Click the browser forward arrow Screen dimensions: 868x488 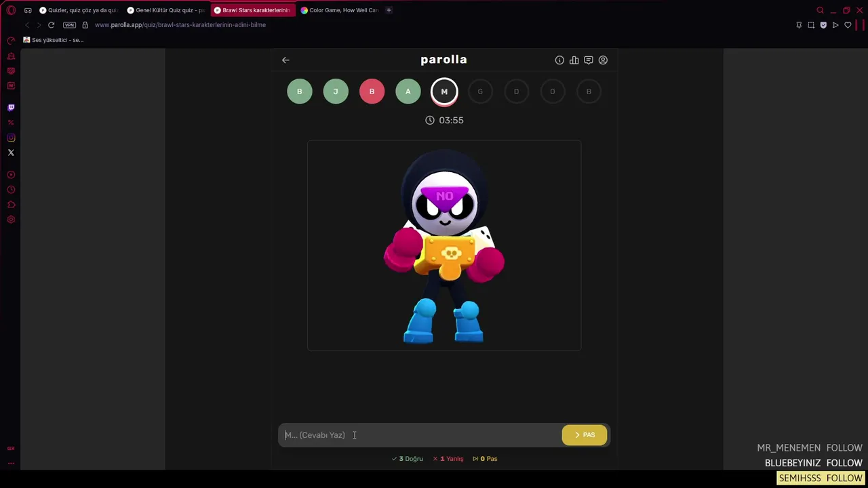point(39,25)
